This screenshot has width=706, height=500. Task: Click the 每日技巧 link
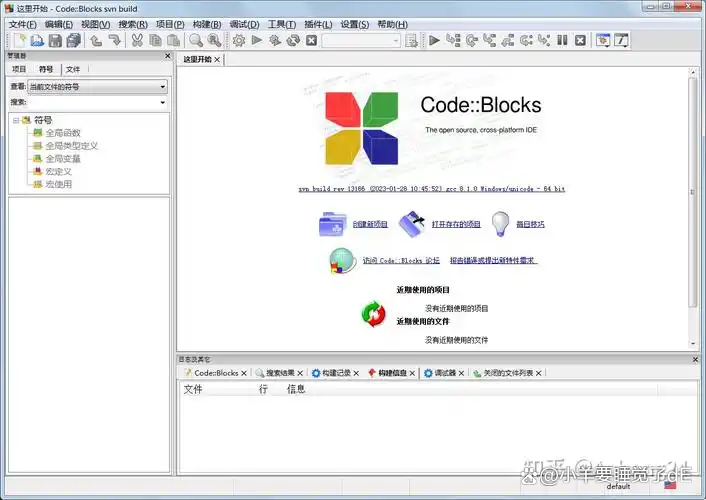pos(530,224)
